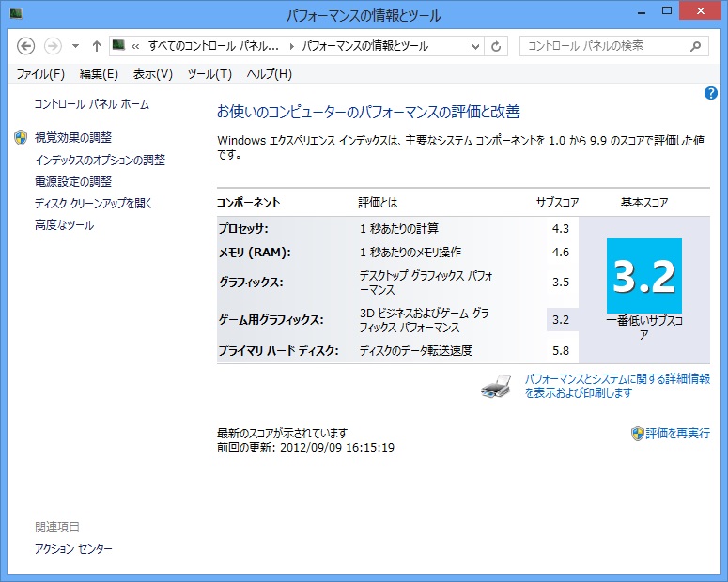728x582 pixels.
Task: Click the Back navigation arrow
Action: pyautogui.click(x=26, y=46)
